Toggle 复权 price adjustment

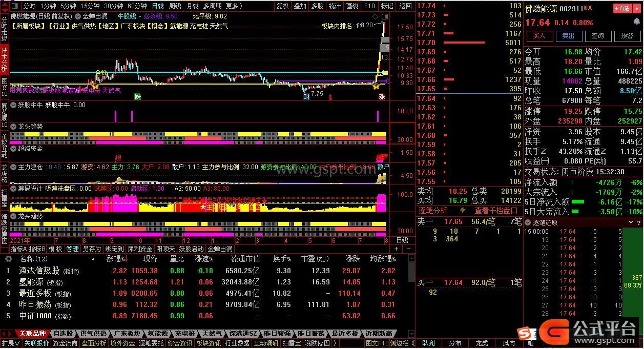pyautogui.click(x=282, y=6)
